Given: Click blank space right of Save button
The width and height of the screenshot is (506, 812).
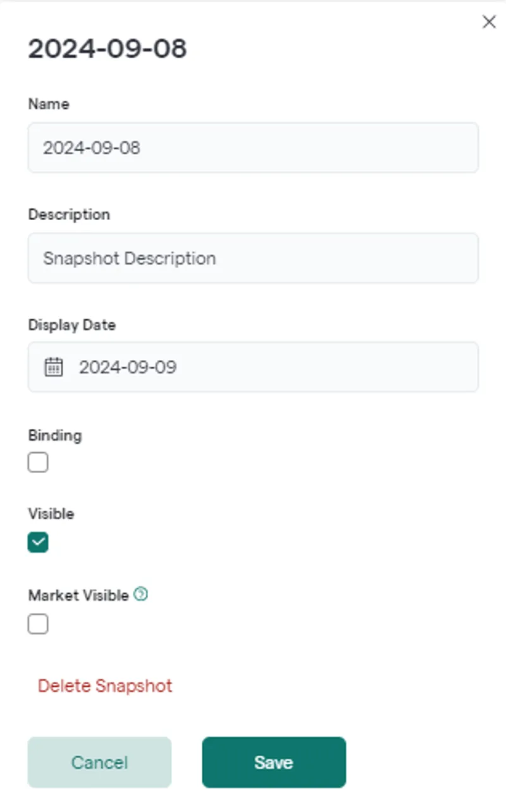Looking at the screenshot, I should 424,762.
